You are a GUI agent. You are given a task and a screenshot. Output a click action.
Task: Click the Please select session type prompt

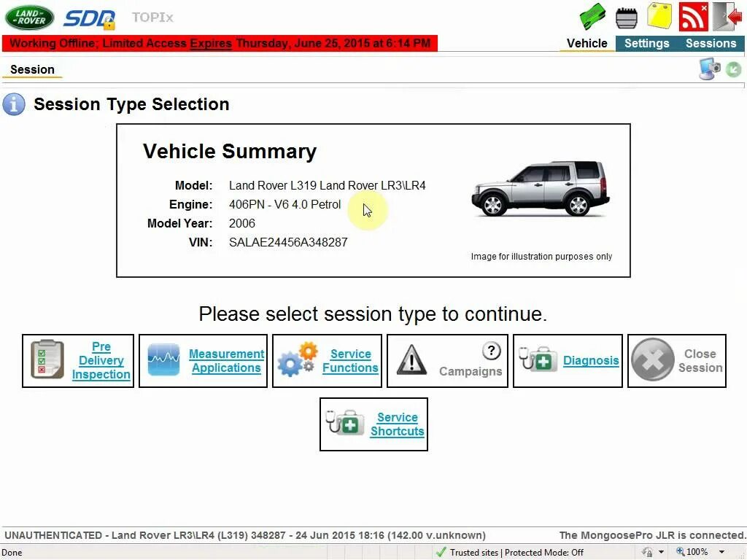(373, 314)
